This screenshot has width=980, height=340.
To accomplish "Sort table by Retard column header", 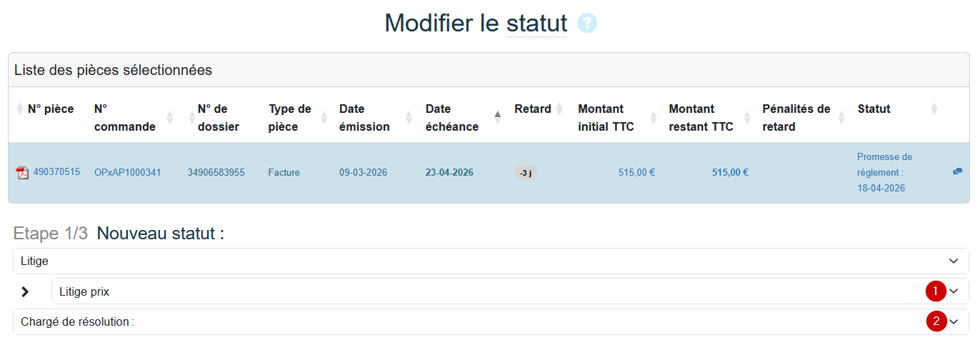I will click(x=533, y=109).
